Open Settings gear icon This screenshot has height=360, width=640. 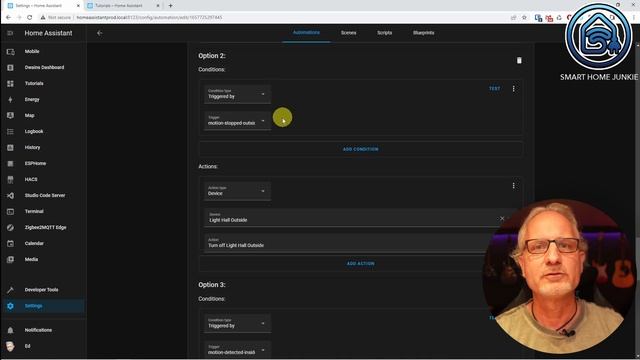tap(11, 306)
